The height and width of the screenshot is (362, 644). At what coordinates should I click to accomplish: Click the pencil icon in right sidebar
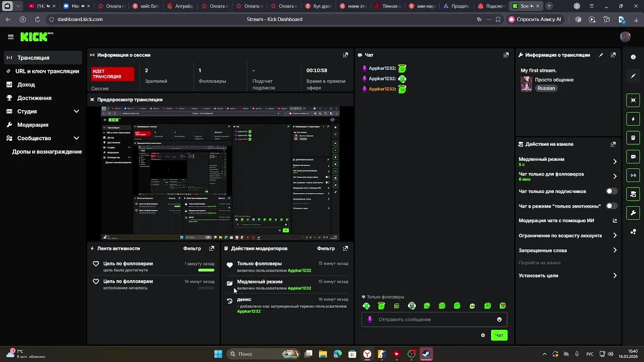(x=633, y=76)
